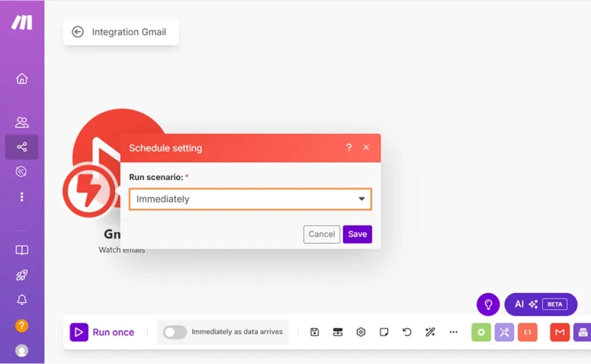This screenshot has width=591, height=364.
Task: Open the orange Help question icon
Action: coord(21,326)
